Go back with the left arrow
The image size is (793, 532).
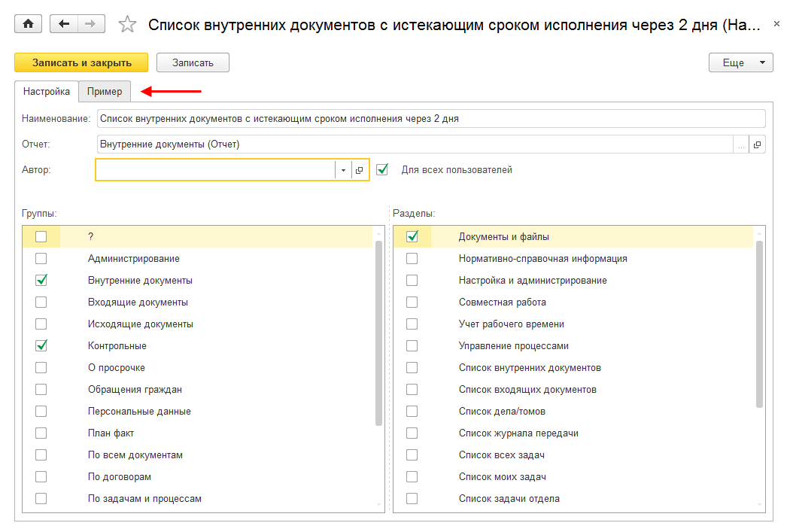click(63, 24)
